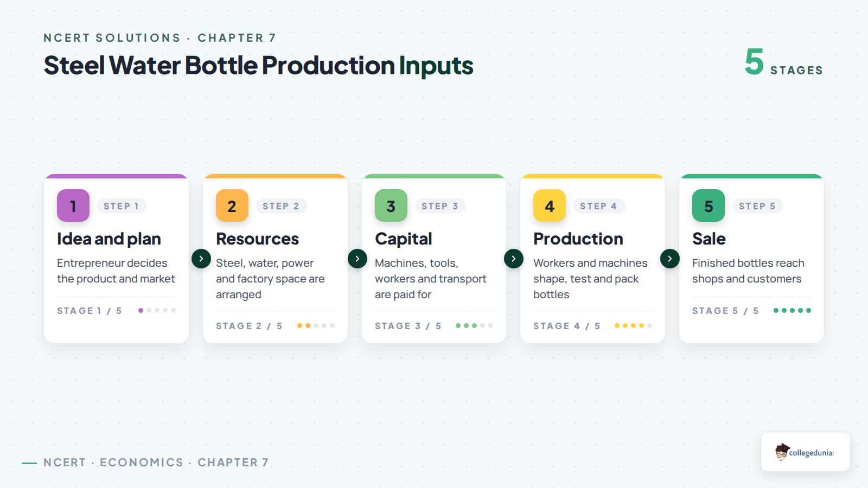Click 'Steel, water, power and factory space' description

click(270, 279)
